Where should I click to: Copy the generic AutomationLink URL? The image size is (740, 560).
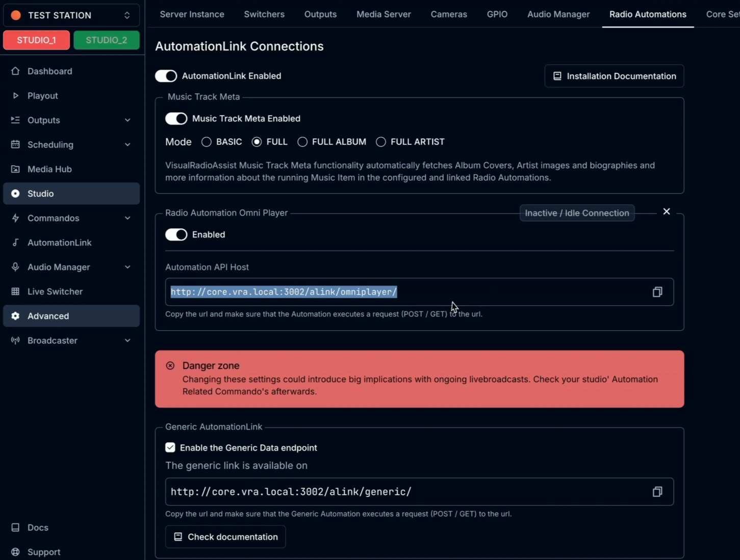click(657, 492)
